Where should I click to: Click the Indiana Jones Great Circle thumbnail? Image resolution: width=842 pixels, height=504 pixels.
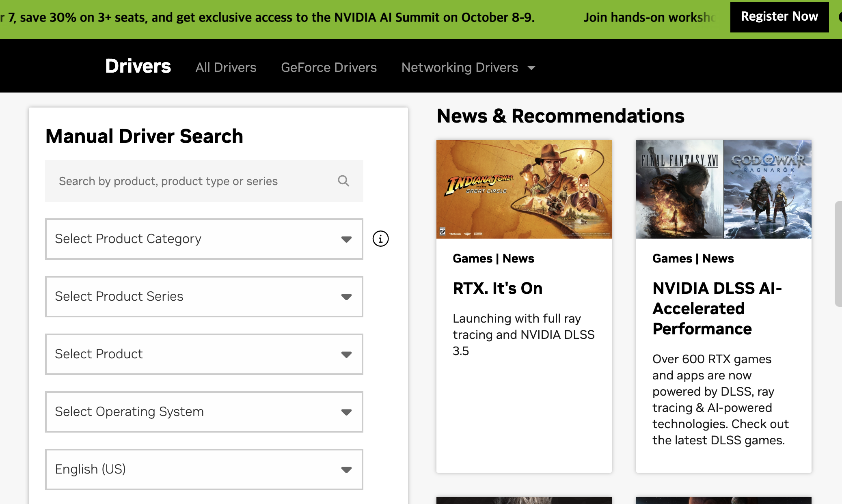point(524,189)
